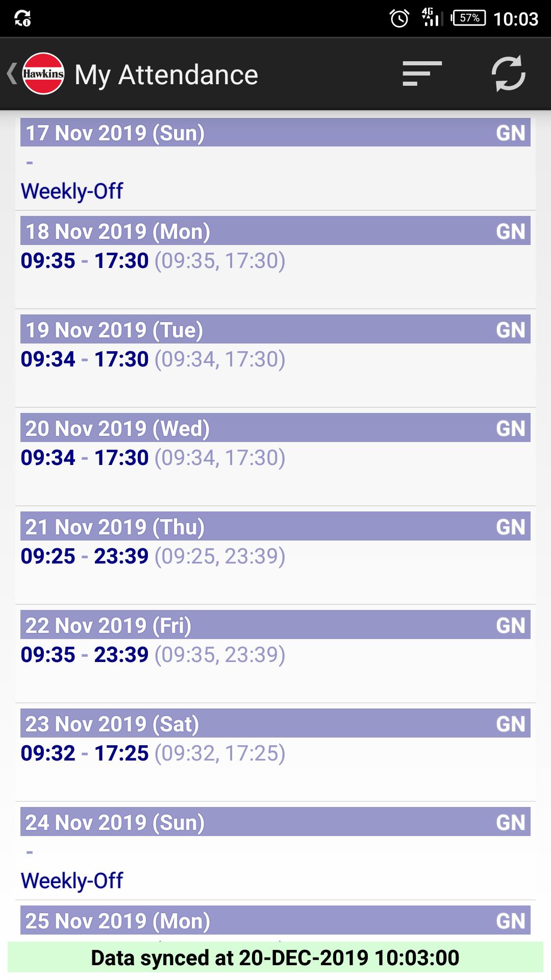Tap the Data synced status banner
This screenshot has height=980, width=551.
275,958
